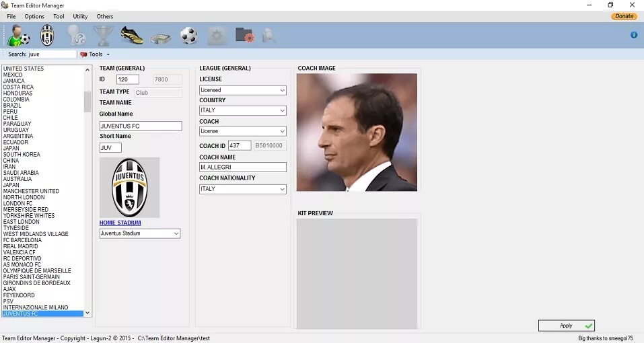The image size is (644, 343).
Task: Open the Utility menu
Action: tap(80, 16)
